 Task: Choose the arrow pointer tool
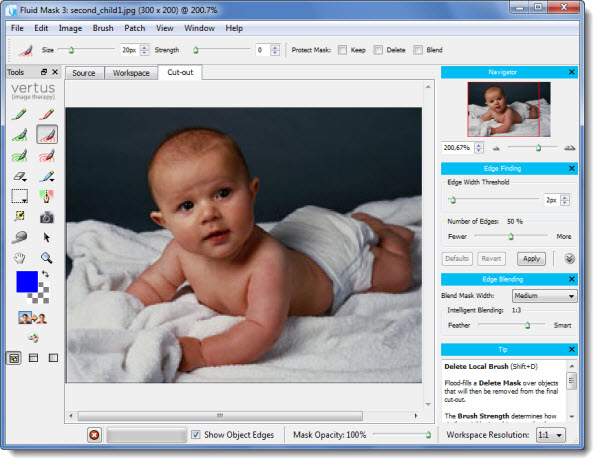[x=46, y=237]
